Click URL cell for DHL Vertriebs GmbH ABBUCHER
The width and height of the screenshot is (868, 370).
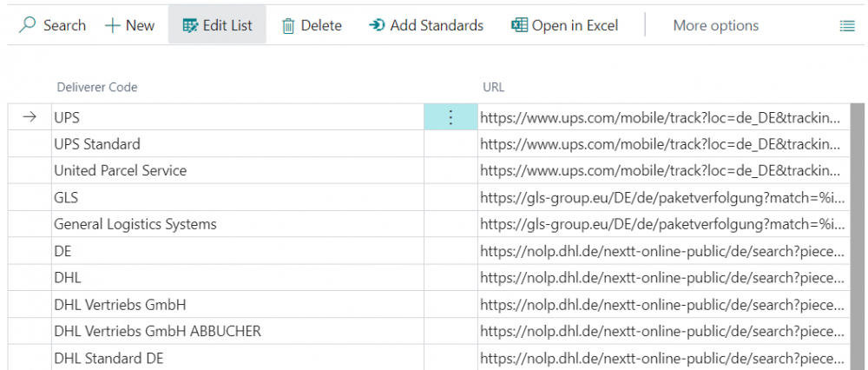click(664, 331)
